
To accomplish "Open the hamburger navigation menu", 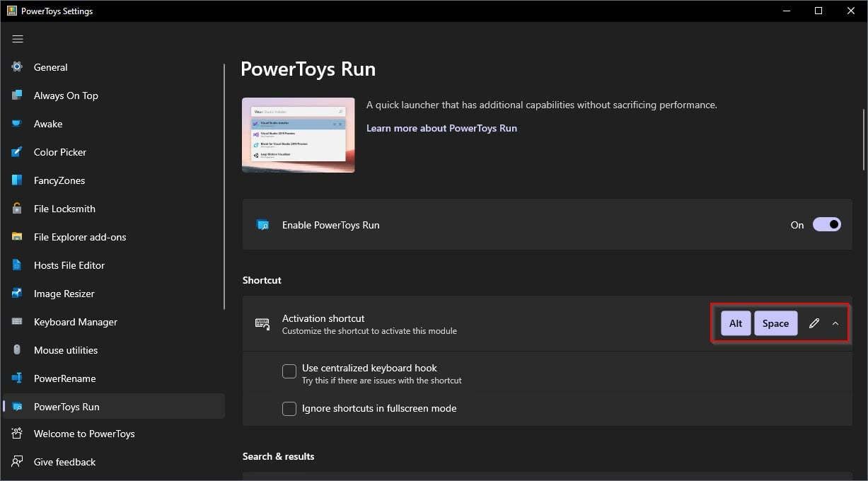I will [x=18, y=39].
